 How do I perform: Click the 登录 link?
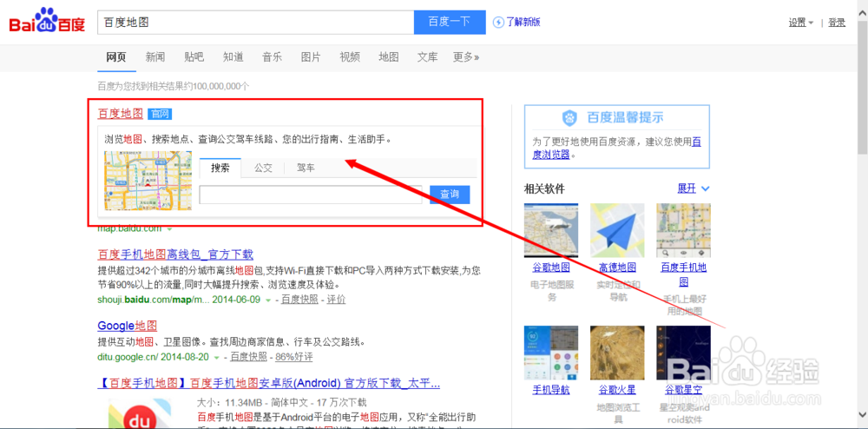point(837,23)
